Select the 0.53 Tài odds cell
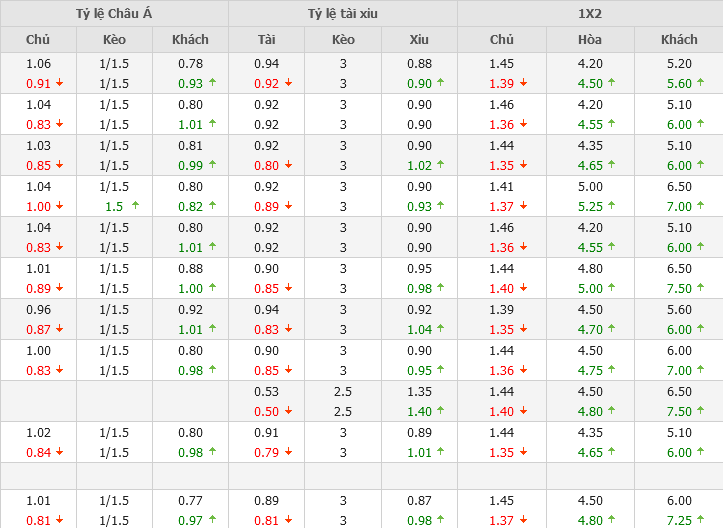This screenshot has height=528, width=723. 266,392
